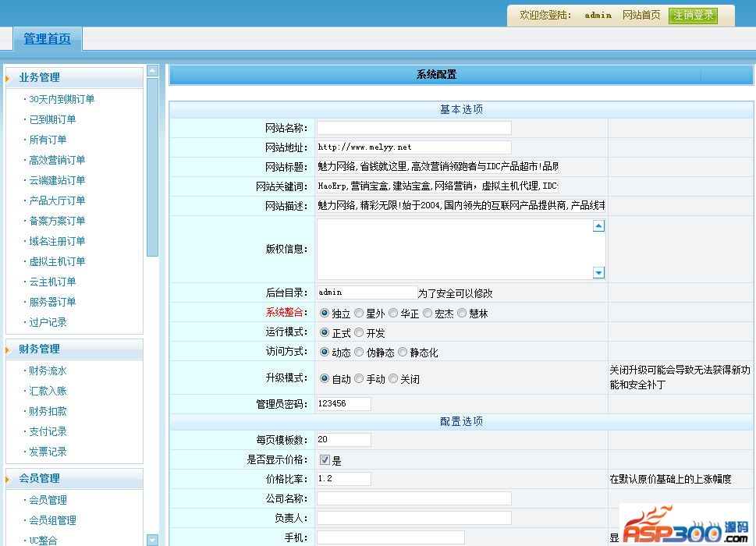The image size is (756, 546).
Task: Open the 管理首页 tab
Action: click(x=47, y=39)
